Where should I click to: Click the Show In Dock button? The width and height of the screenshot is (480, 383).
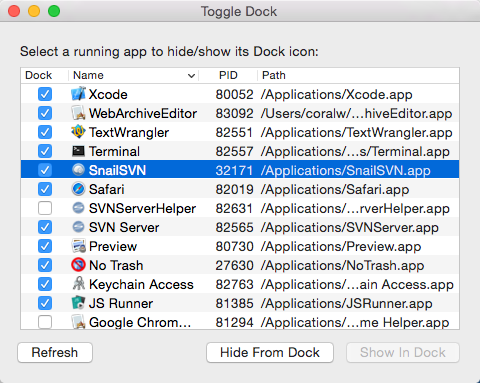point(403,352)
